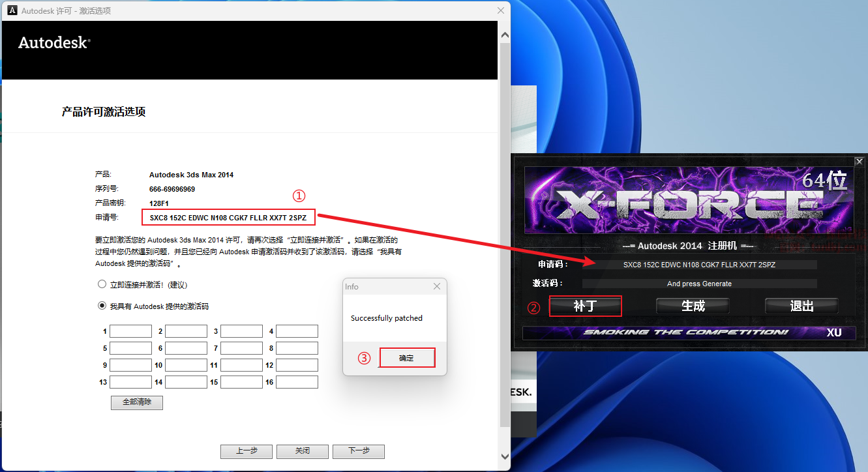Proceed with the 下一步 button

(x=358, y=451)
